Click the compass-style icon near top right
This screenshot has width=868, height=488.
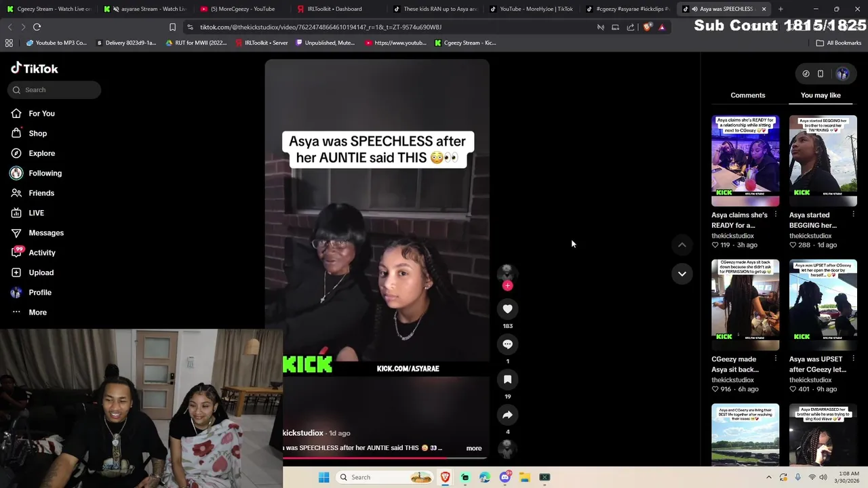pyautogui.click(x=806, y=74)
